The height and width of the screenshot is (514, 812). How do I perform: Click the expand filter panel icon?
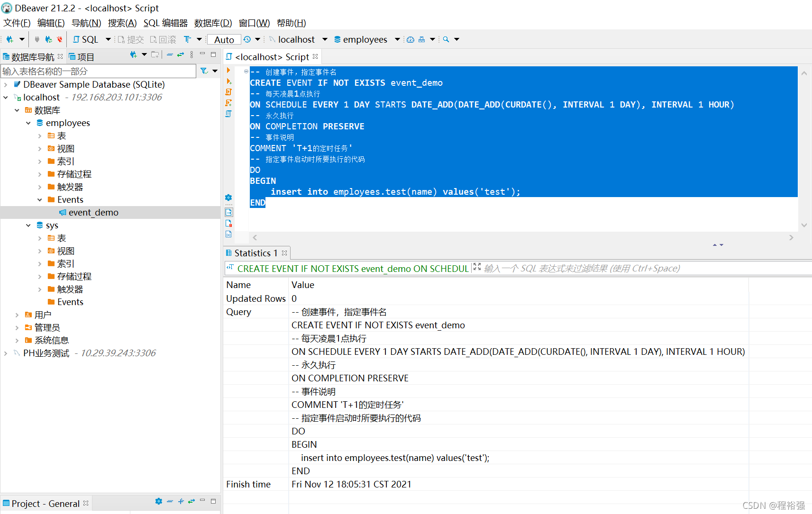[x=477, y=267]
